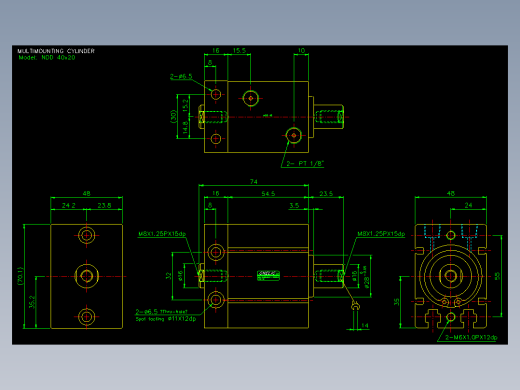Click the MULTIMOUNTING CYLINDER title text
520x390 pixels.
[x=56, y=51]
